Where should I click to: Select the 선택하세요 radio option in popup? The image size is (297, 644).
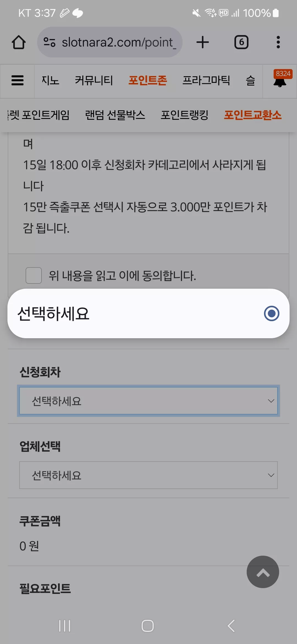click(148, 313)
